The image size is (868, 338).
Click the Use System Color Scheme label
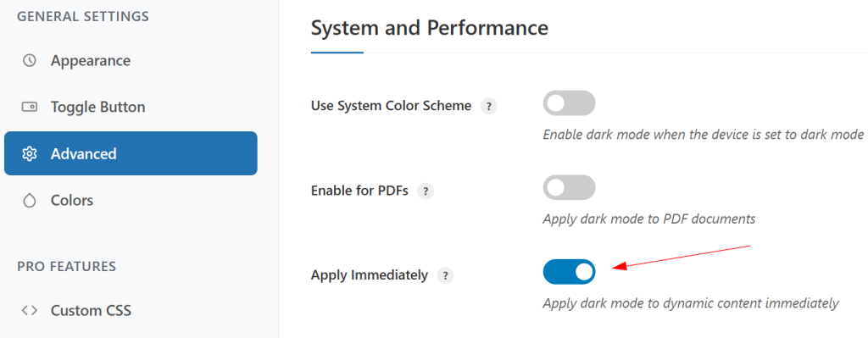tap(391, 106)
